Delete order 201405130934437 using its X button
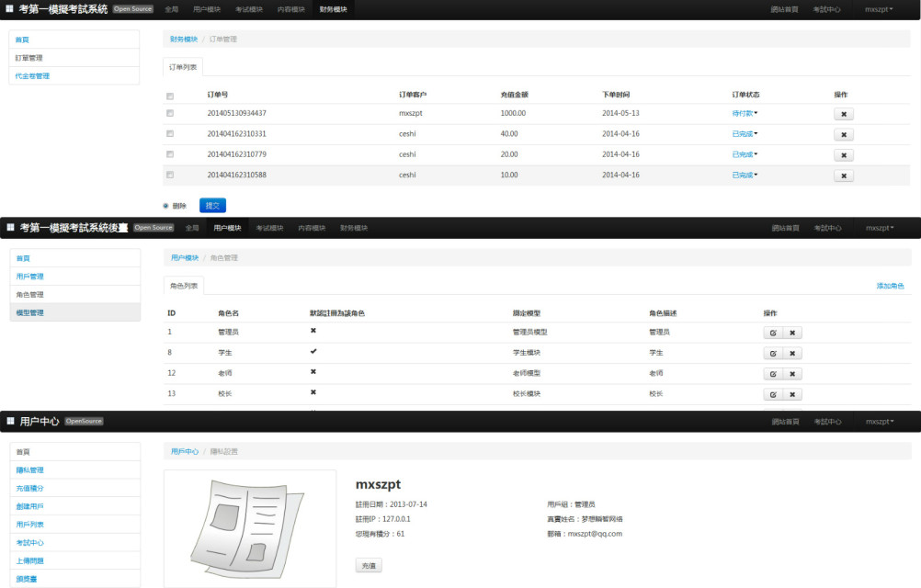The width and height of the screenshot is (921, 588). point(843,114)
